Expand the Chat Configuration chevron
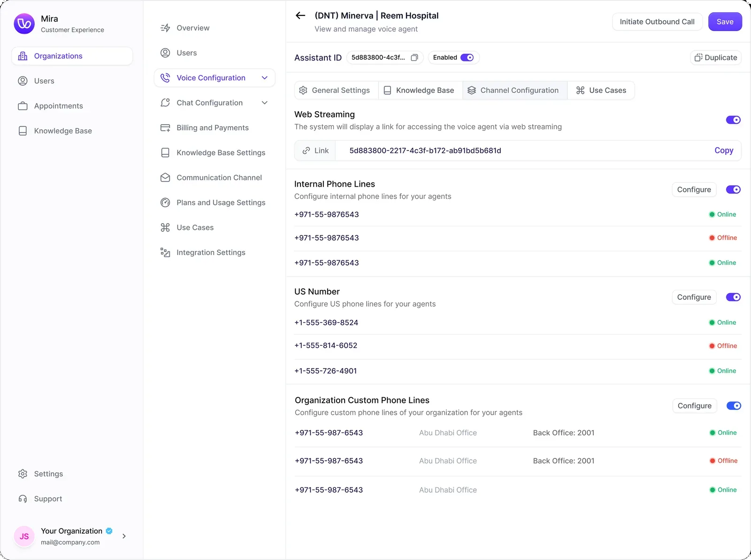 [x=265, y=103]
